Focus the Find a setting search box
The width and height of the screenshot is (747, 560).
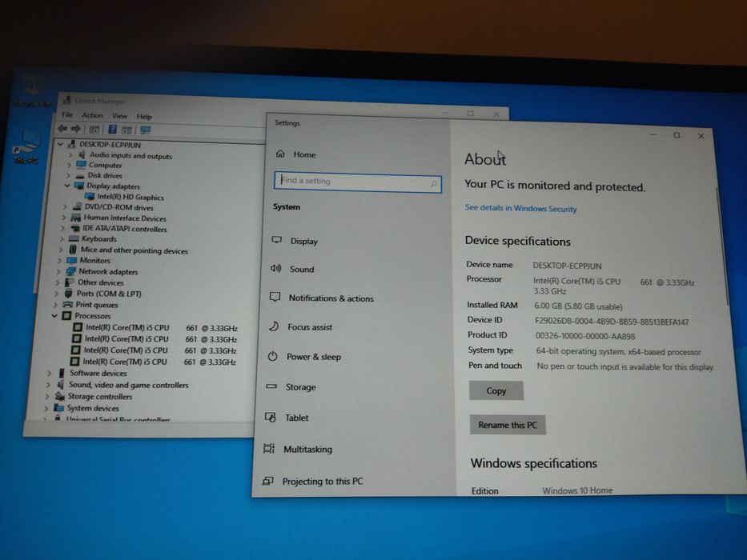tap(358, 182)
